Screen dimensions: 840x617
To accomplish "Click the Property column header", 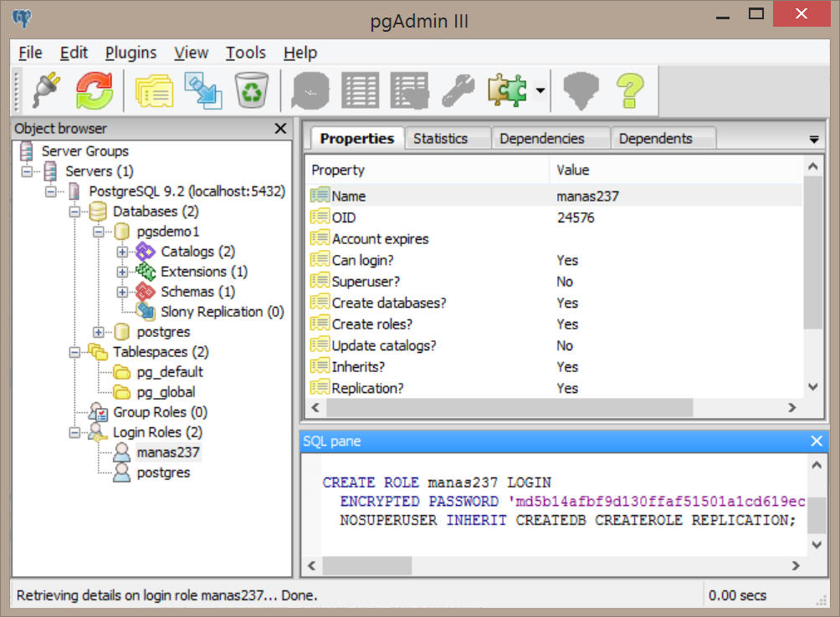I will pyautogui.click(x=428, y=171).
